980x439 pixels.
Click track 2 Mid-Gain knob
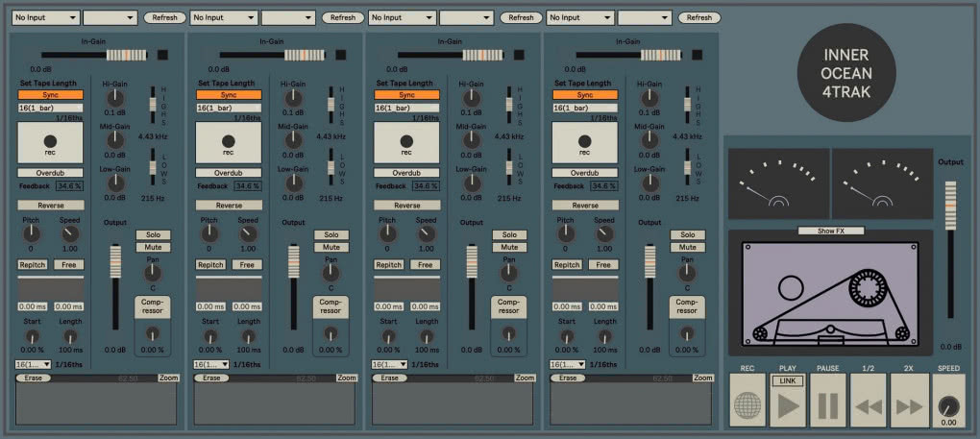[293, 140]
